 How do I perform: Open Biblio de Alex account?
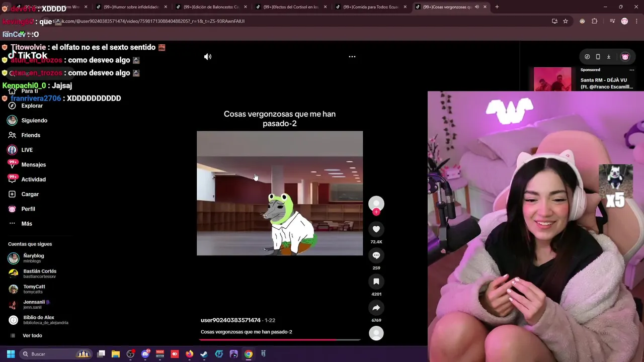pos(38,320)
